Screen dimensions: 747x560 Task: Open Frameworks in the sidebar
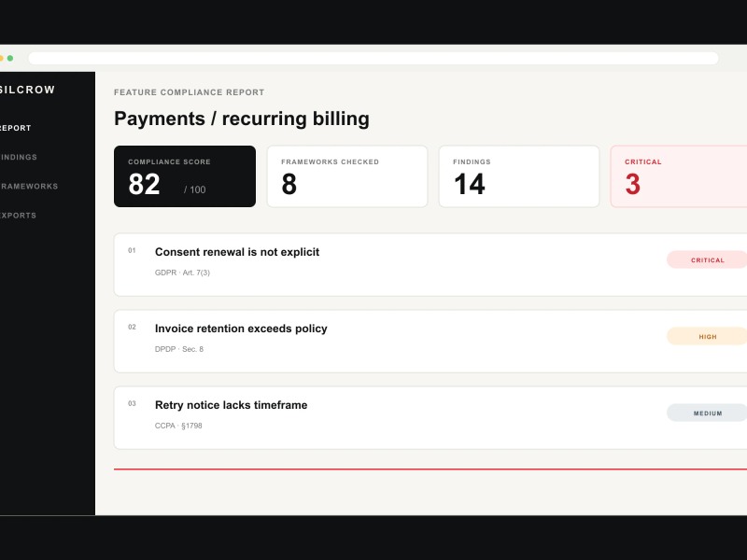pos(29,186)
